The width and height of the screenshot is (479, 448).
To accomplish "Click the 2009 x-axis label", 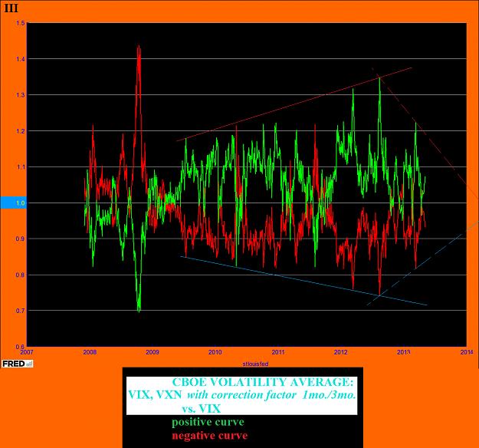I will (x=153, y=352).
